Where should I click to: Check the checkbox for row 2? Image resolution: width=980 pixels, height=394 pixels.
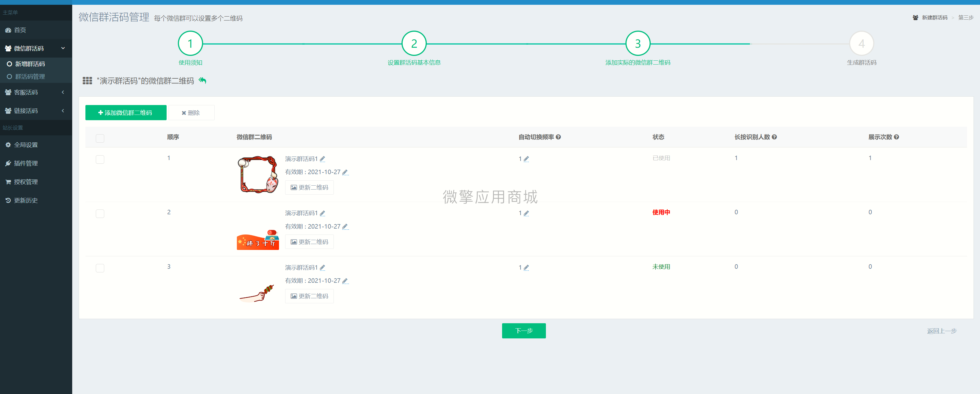(x=100, y=214)
